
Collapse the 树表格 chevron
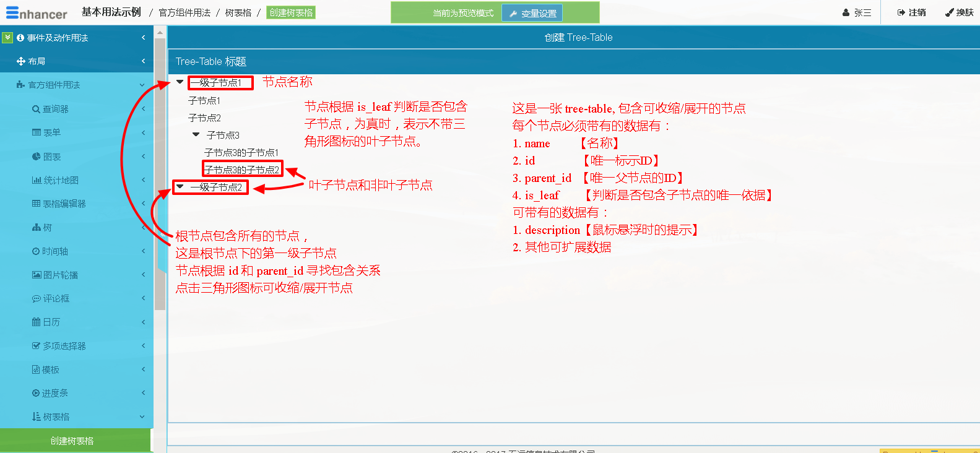[x=142, y=416]
